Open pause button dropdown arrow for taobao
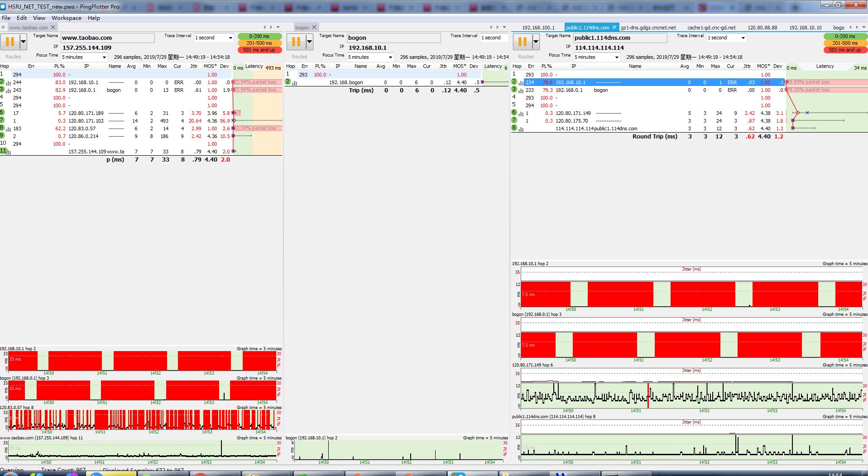The image size is (868, 476). [x=23, y=42]
